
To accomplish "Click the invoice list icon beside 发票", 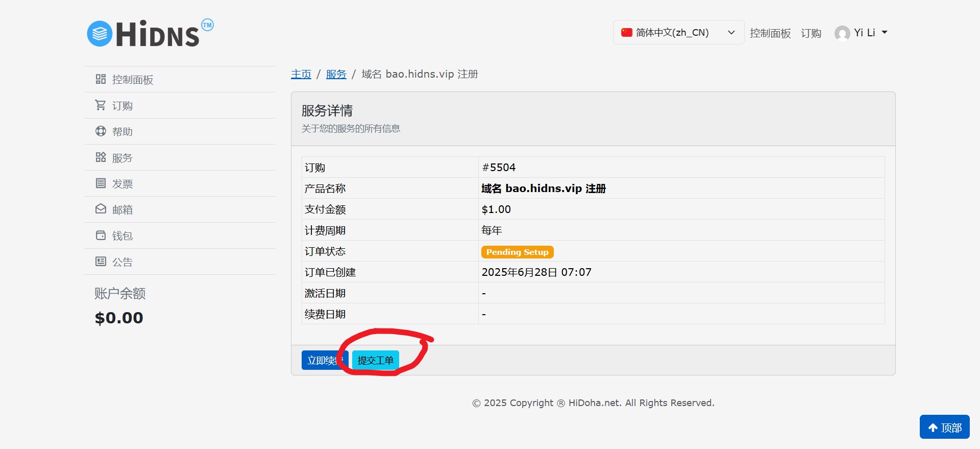I will (101, 183).
